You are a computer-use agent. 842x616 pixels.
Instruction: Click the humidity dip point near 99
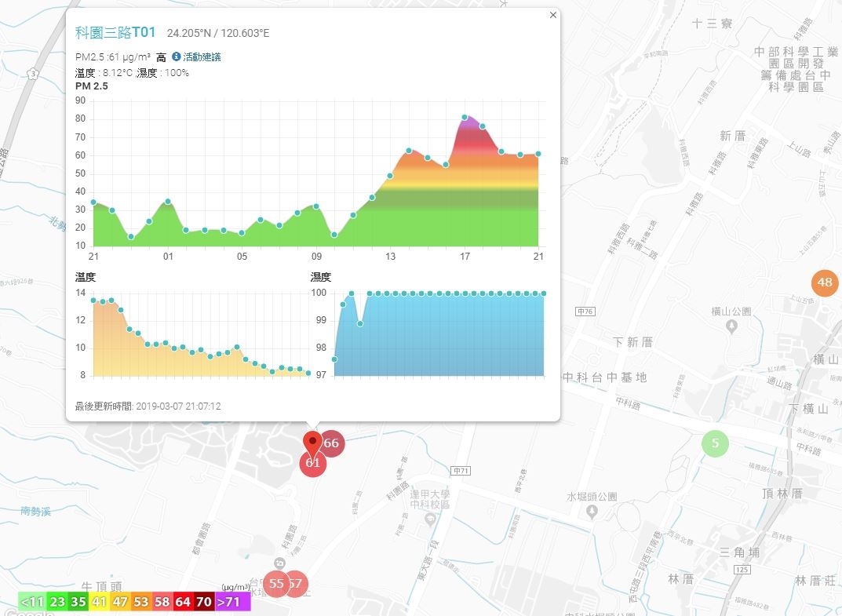pyautogui.click(x=359, y=324)
